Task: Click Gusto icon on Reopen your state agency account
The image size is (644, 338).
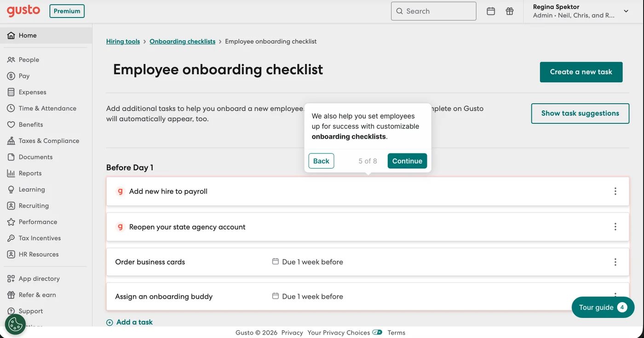Action: (120, 227)
